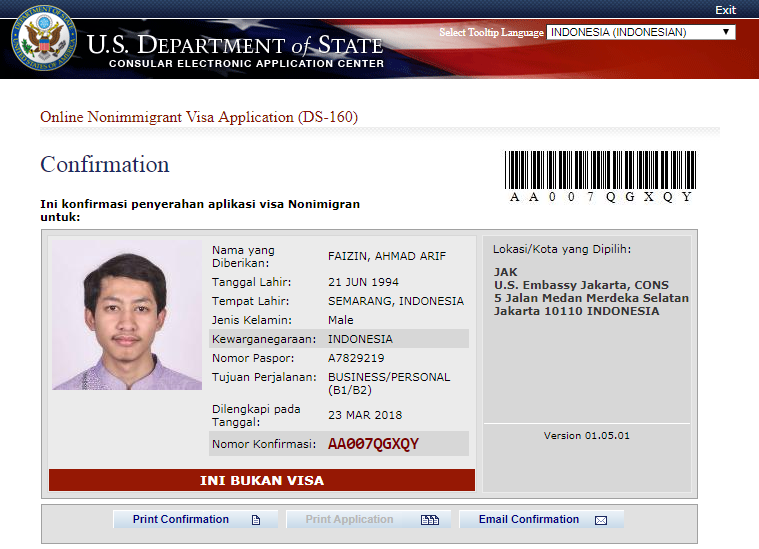
Task: Click the Email Confirmation button
Action: point(541,519)
